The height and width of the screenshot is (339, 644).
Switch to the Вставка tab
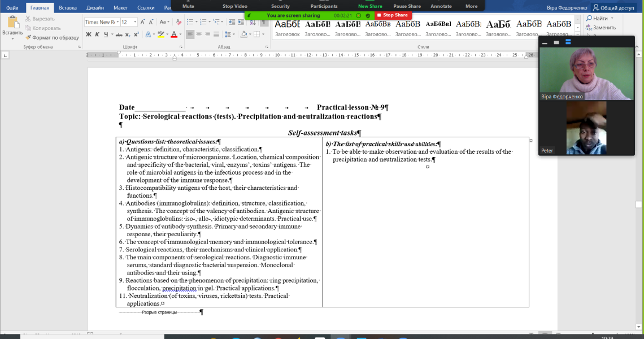click(67, 8)
